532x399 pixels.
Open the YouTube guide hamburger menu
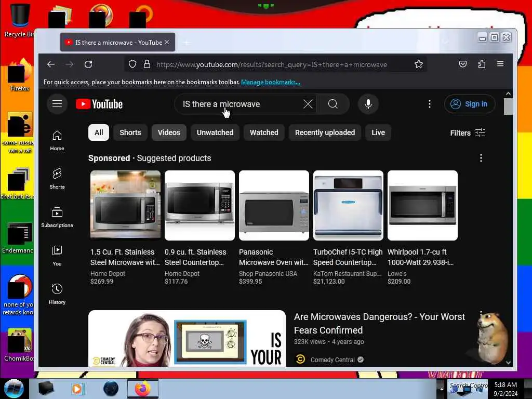coord(57,104)
